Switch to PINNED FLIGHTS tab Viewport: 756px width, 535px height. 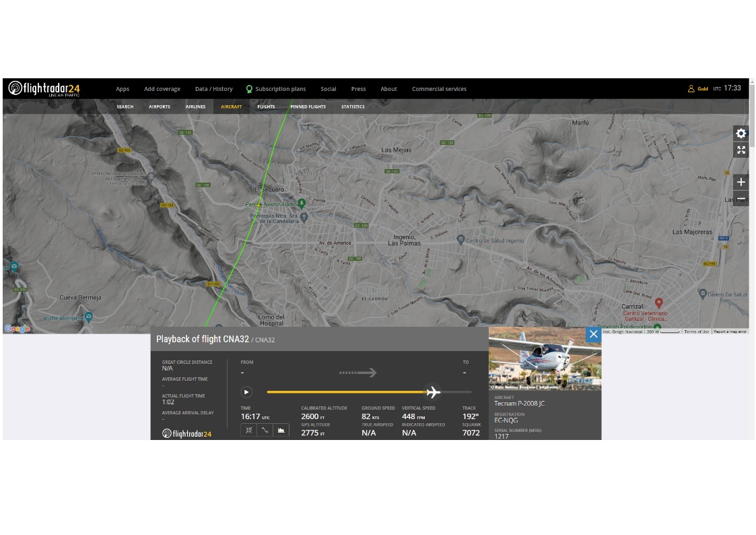[308, 106]
